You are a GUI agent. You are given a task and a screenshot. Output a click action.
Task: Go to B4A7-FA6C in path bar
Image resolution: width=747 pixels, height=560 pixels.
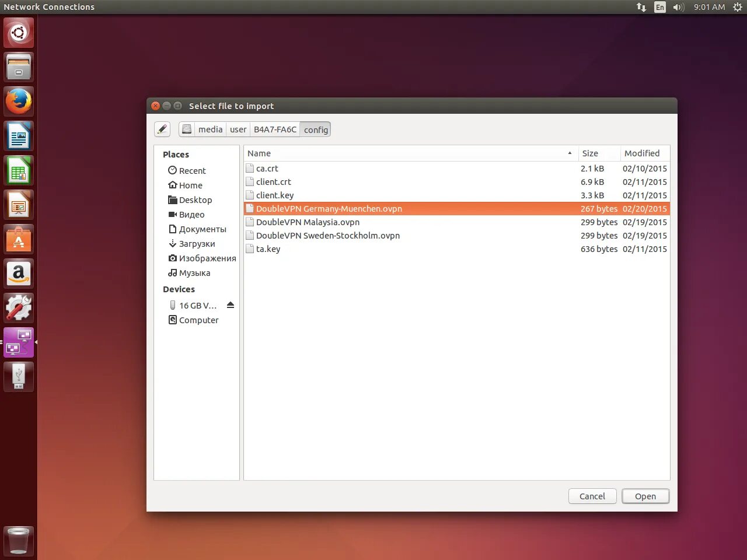click(275, 129)
